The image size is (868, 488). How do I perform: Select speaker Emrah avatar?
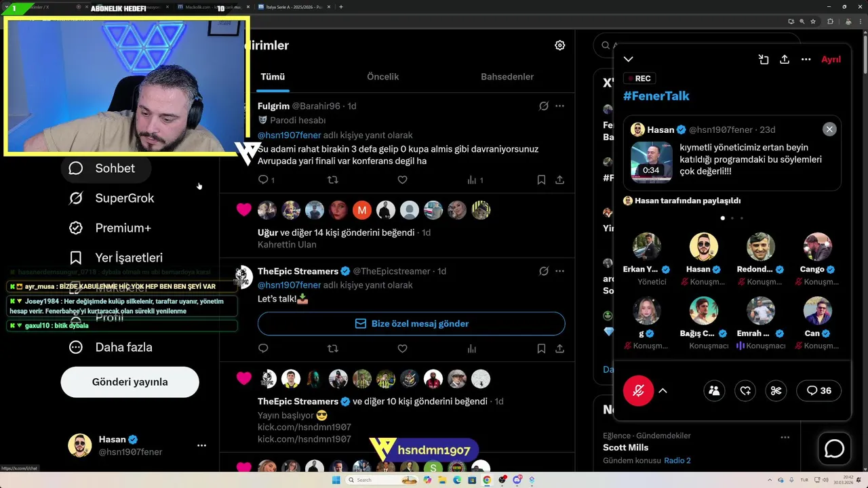(761, 310)
